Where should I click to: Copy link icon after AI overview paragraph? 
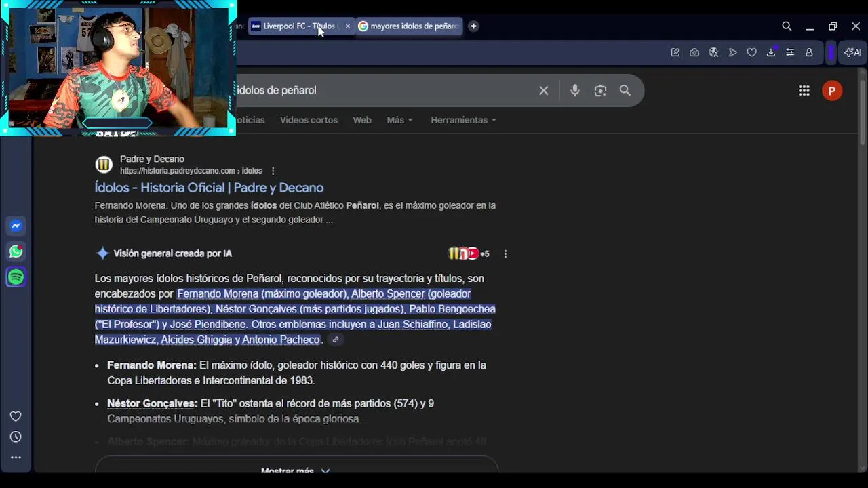[335, 340]
